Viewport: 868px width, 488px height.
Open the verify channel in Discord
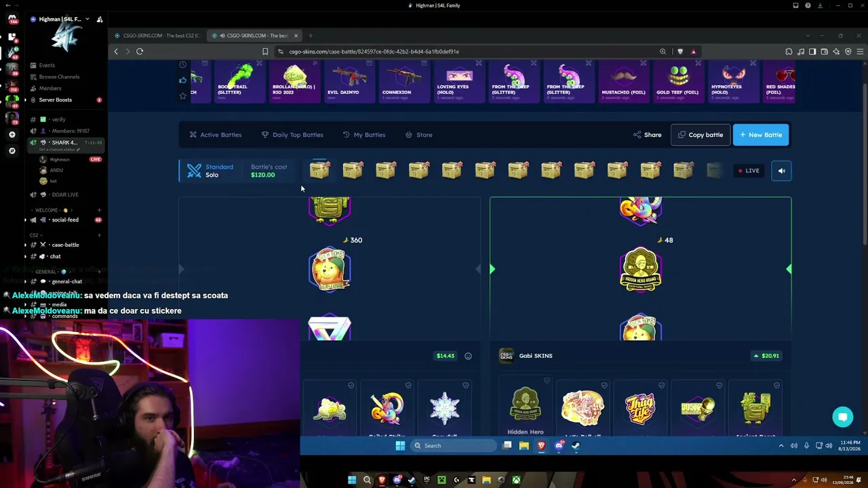(x=58, y=119)
